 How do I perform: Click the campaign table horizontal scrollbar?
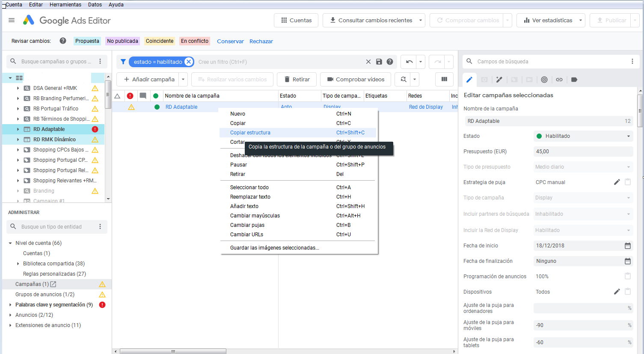click(173, 351)
